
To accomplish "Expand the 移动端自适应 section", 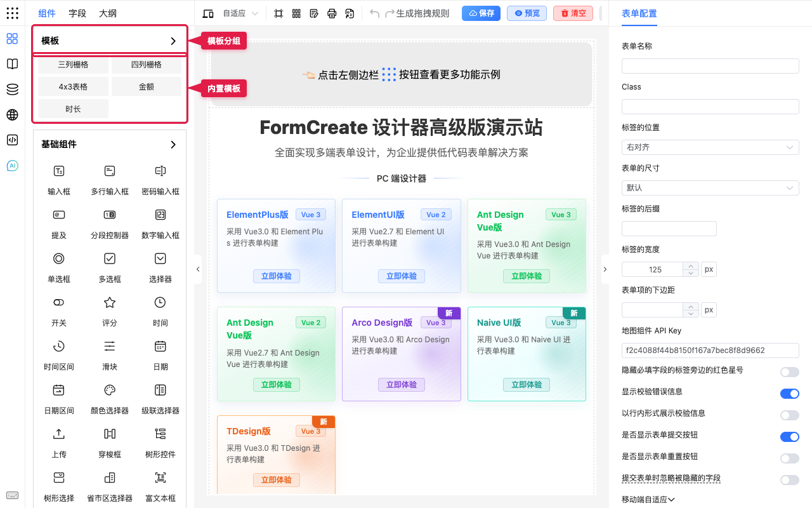I will [648, 500].
